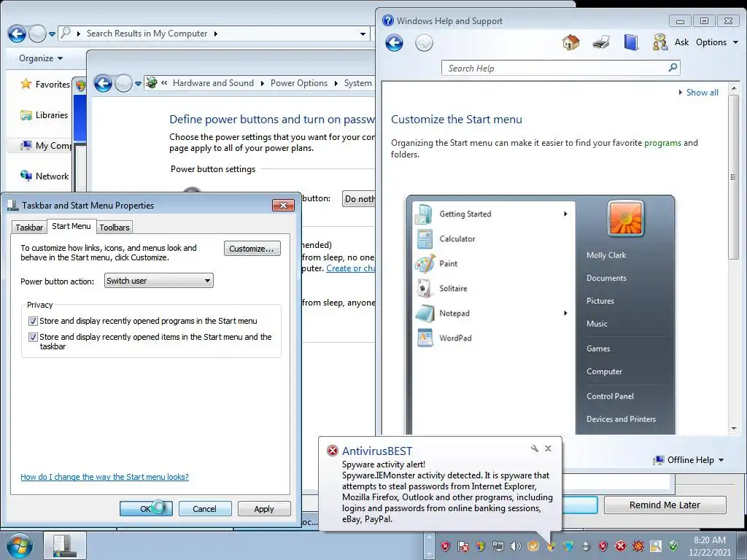747x560 pixels.
Task: Click the Windows security multicolor shield tray icon
Action: pyautogui.click(x=480, y=545)
